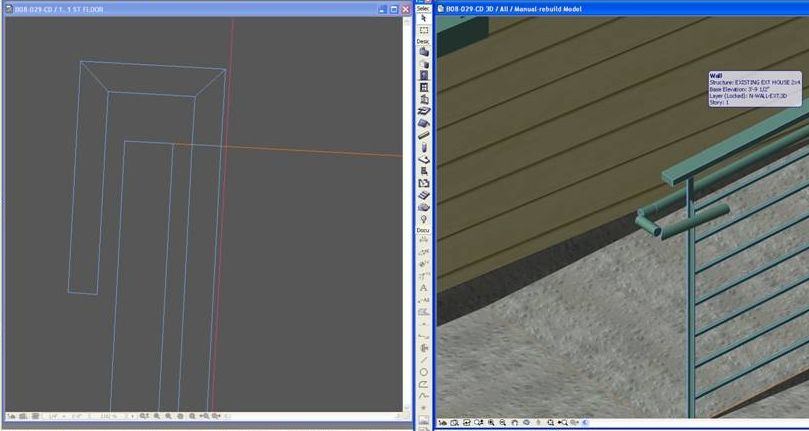Select the blue Roof tool icon
The height and width of the screenshot is (431, 809).
coord(424,123)
